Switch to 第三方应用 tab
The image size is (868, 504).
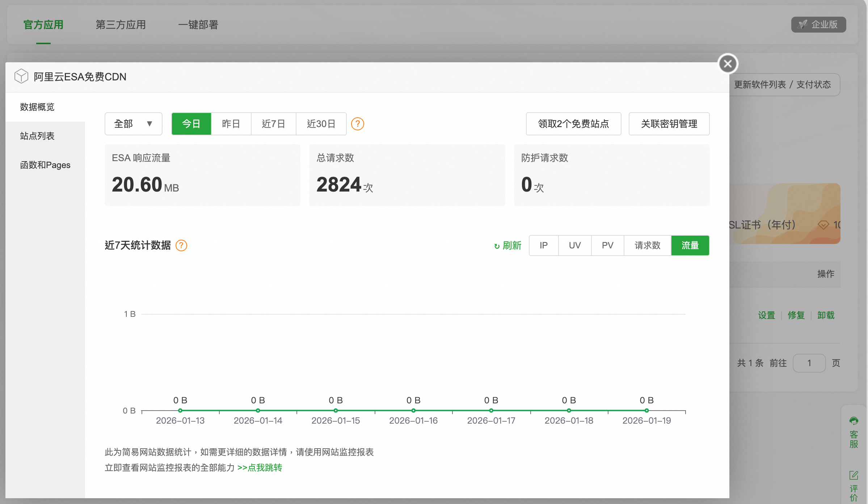coord(121,25)
